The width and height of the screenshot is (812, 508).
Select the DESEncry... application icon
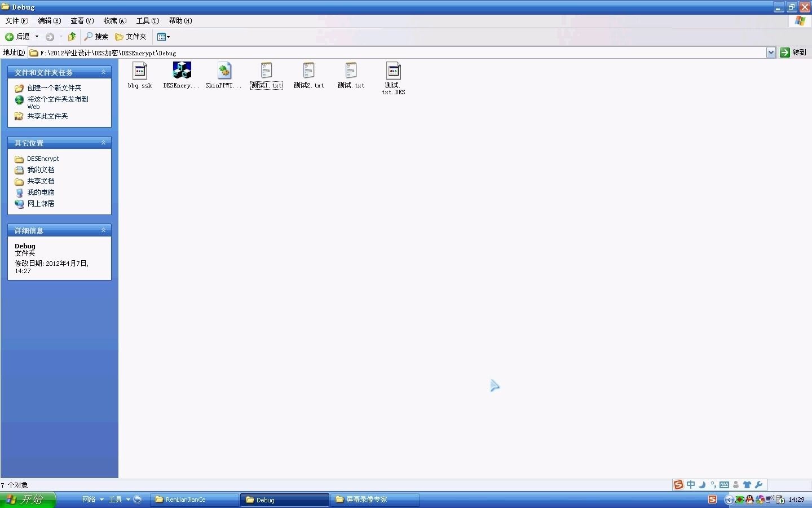[x=182, y=76]
